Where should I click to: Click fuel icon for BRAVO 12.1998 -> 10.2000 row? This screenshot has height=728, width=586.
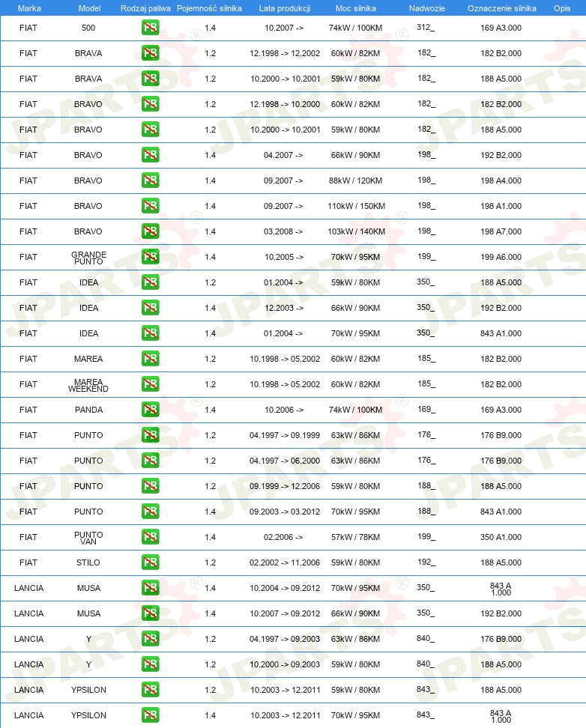pos(150,104)
